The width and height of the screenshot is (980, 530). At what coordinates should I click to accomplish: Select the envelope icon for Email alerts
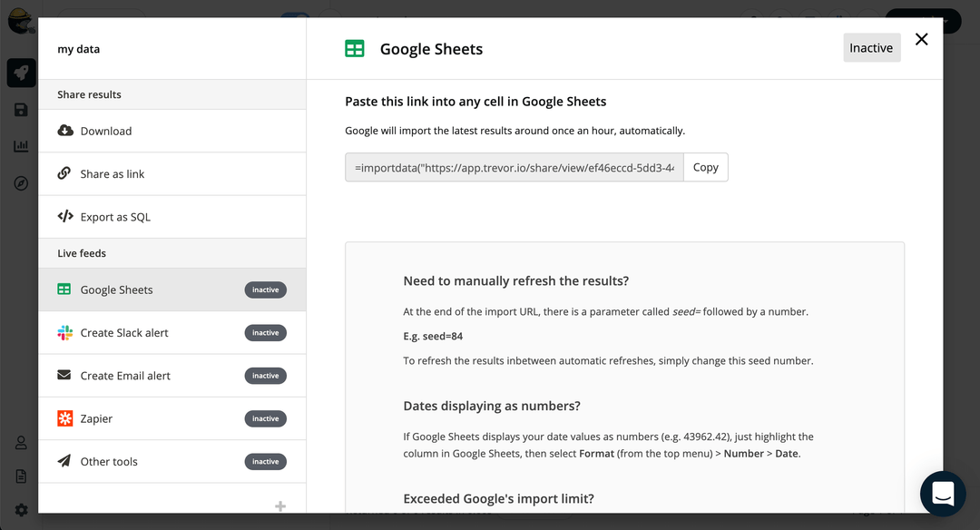[x=64, y=375]
